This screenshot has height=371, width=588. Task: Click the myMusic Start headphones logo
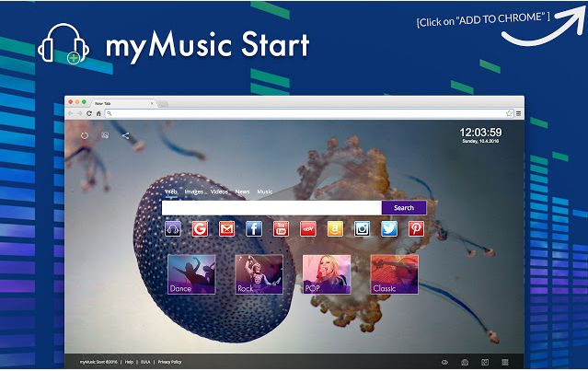click(x=63, y=44)
